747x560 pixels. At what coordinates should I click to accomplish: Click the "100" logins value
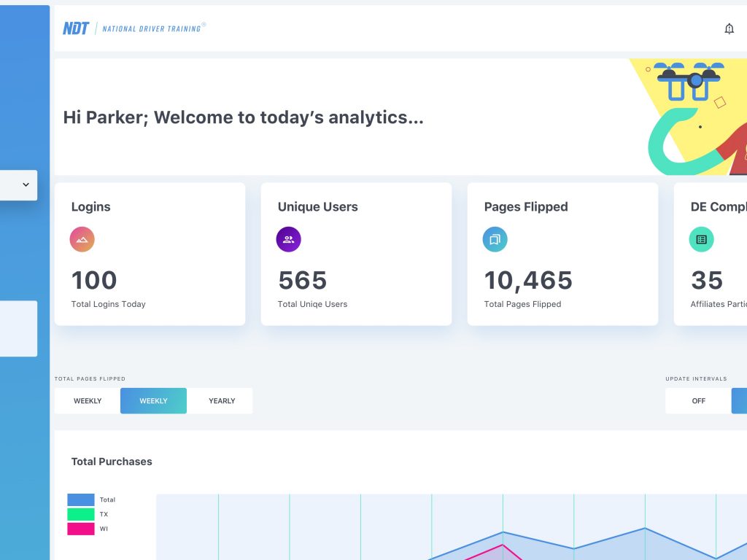point(94,280)
